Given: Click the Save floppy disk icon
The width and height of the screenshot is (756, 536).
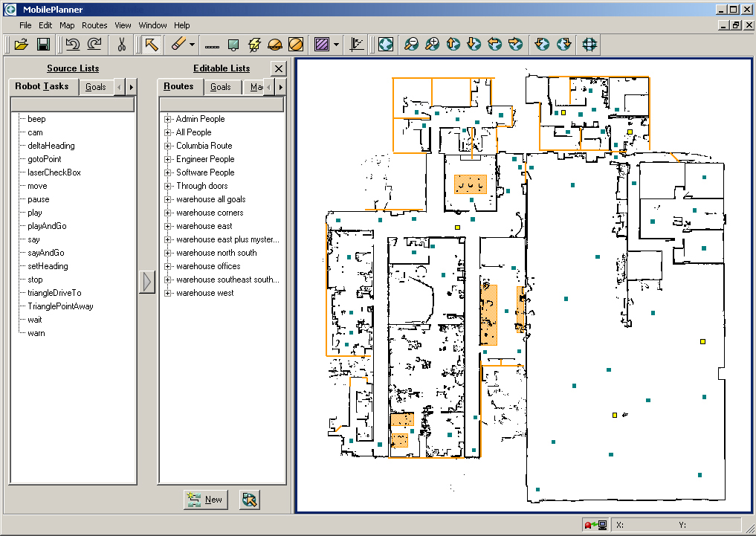Looking at the screenshot, I should [x=43, y=45].
